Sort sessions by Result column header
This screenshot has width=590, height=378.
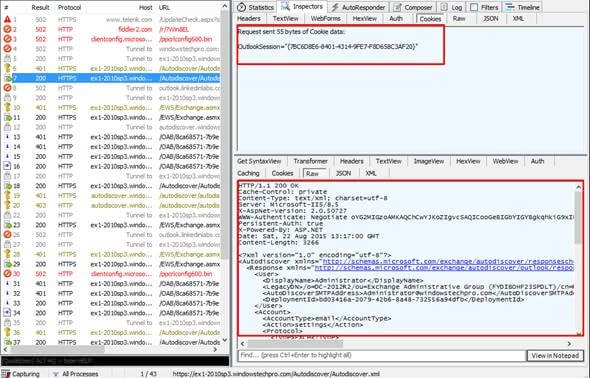coord(40,7)
